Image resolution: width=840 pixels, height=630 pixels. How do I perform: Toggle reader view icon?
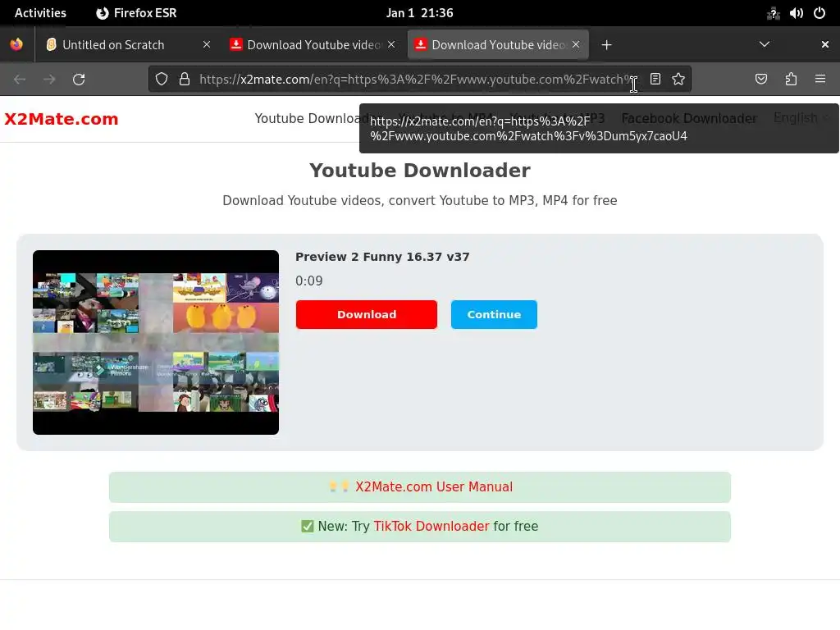coord(655,80)
